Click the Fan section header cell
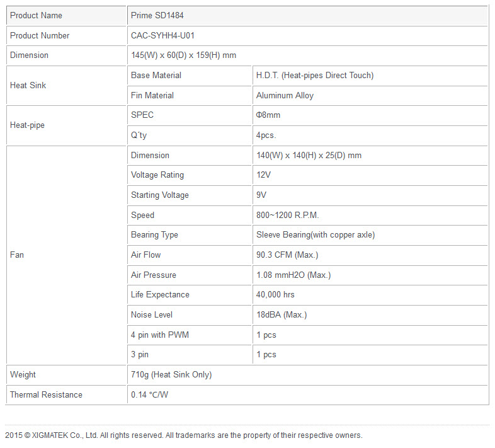The image size is (495, 448). pos(17,255)
